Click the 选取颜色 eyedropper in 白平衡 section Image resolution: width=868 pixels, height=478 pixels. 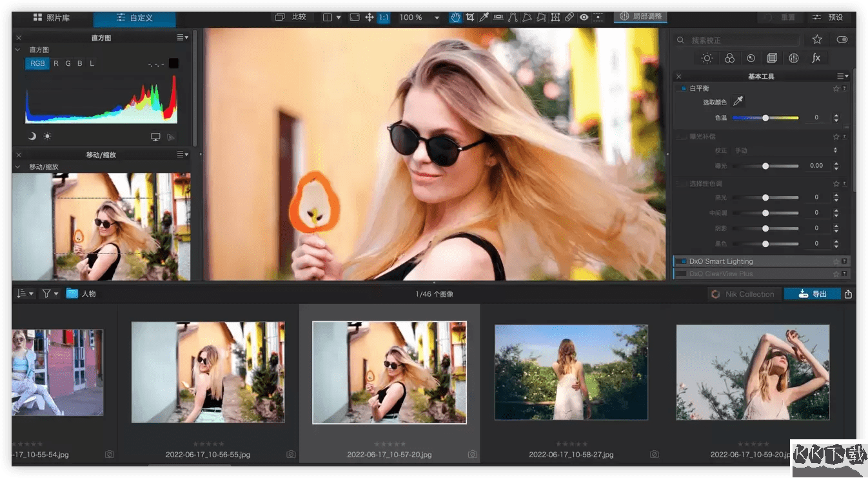tap(738, 101)
